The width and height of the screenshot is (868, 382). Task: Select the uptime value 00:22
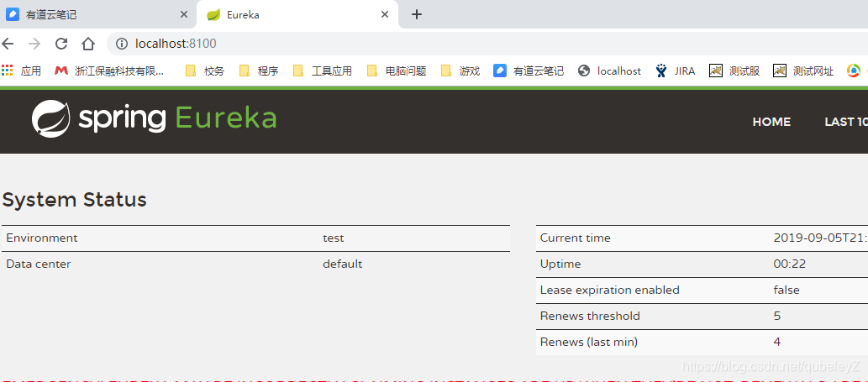coord(789,264)
